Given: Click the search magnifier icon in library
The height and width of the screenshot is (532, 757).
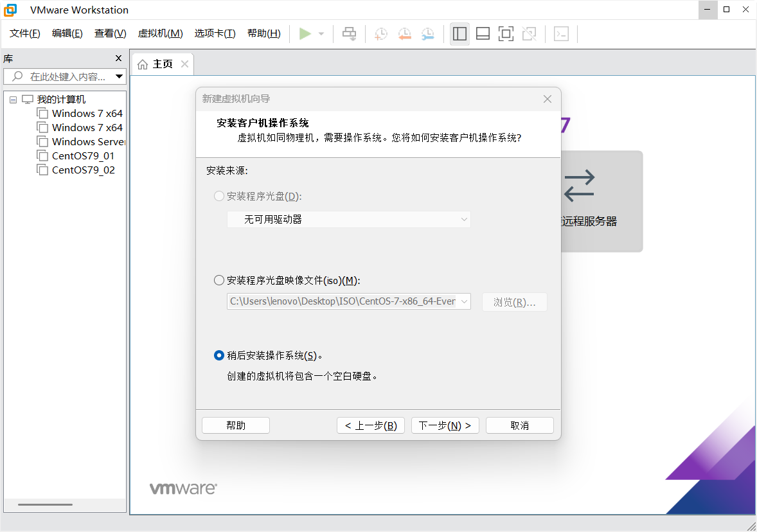Looking at the screenshot, I should [17, 76].
